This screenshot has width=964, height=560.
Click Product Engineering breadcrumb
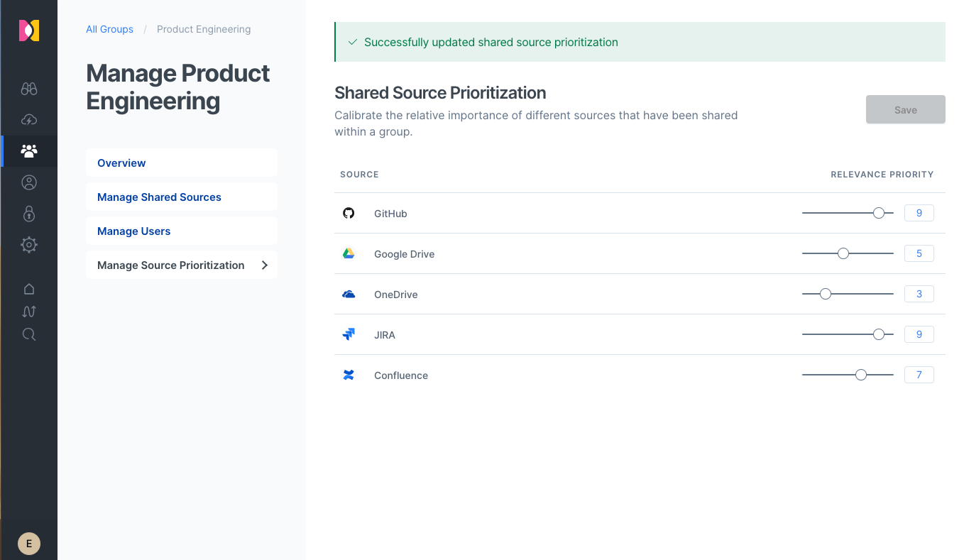coord(204,29)
